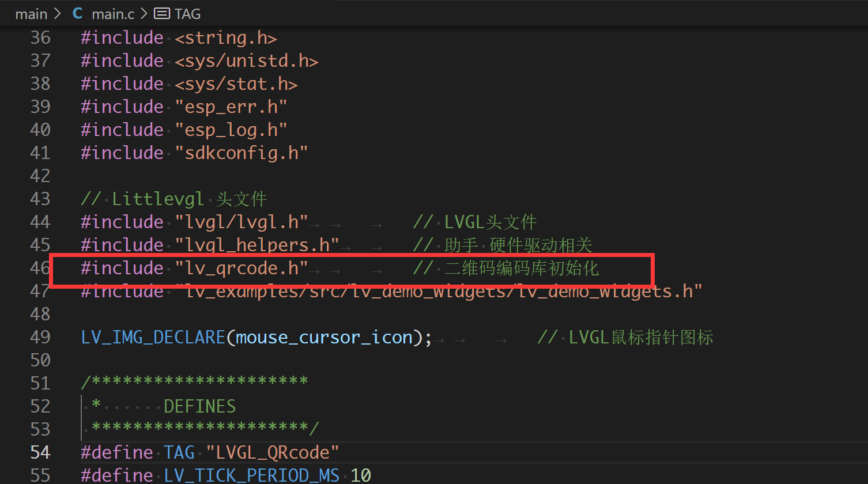868x484 pixels.
Task: Click the DEFINES comment block header
Action: (199, 406)
